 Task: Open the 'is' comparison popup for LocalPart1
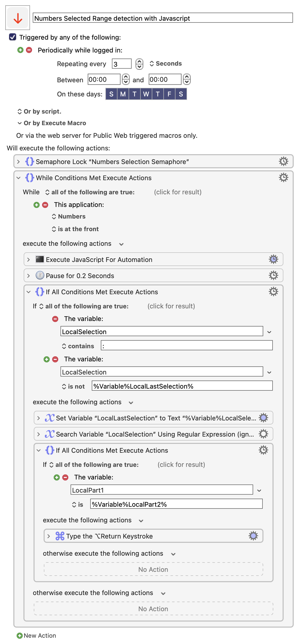pyautogui.click(x=77, y=504)
